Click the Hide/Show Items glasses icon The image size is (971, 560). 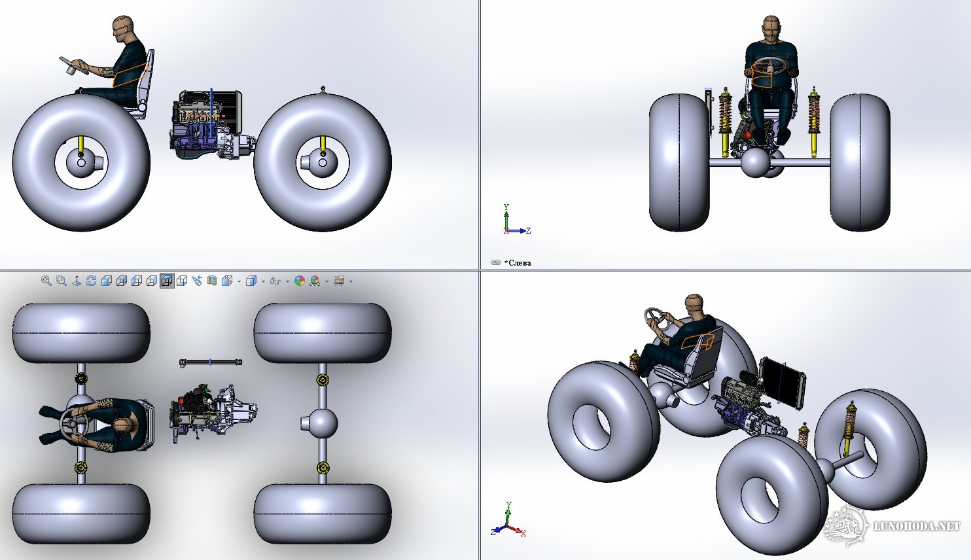pyautogui.click(x=275, y=281)
